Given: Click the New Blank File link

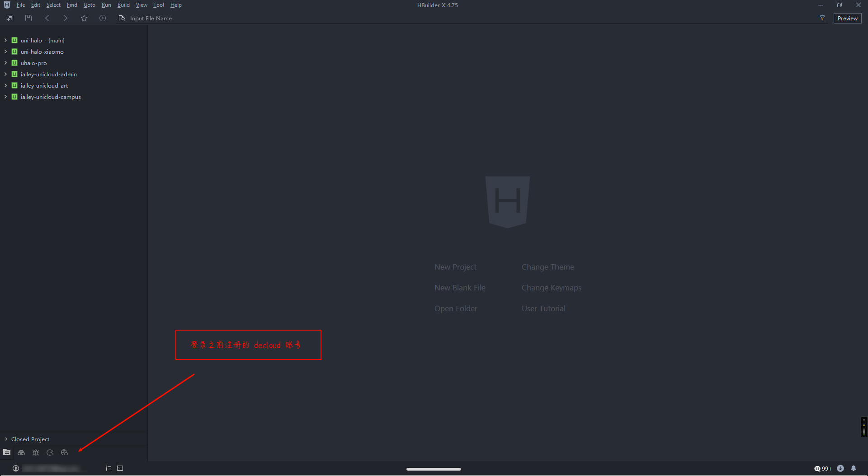Looking at the screenshot, I should click(x=460, y=288).
